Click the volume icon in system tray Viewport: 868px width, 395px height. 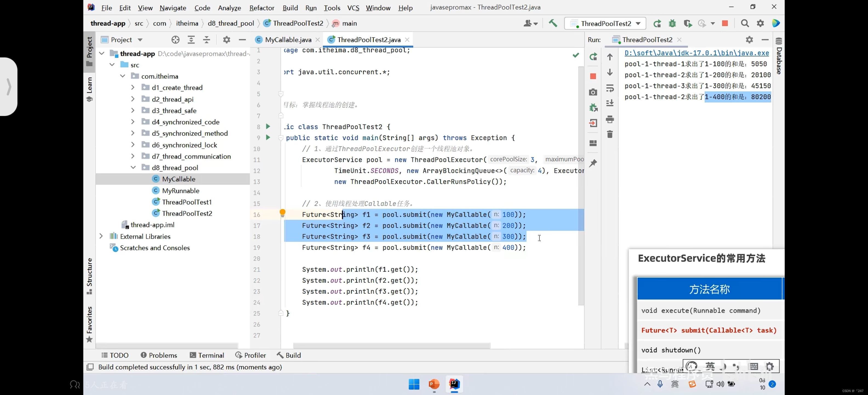[720, 384]
